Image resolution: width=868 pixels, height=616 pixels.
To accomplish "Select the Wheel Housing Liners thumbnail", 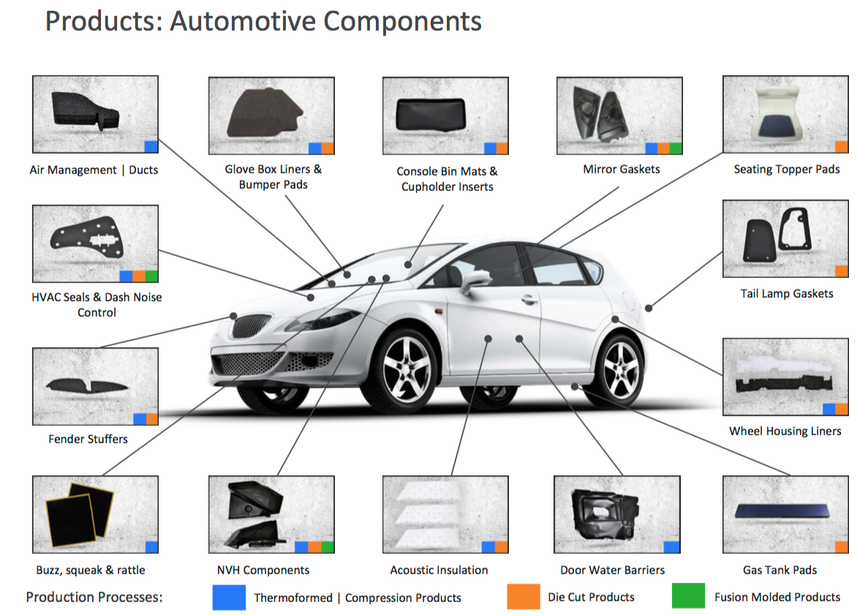I will (x=785, y=378).
